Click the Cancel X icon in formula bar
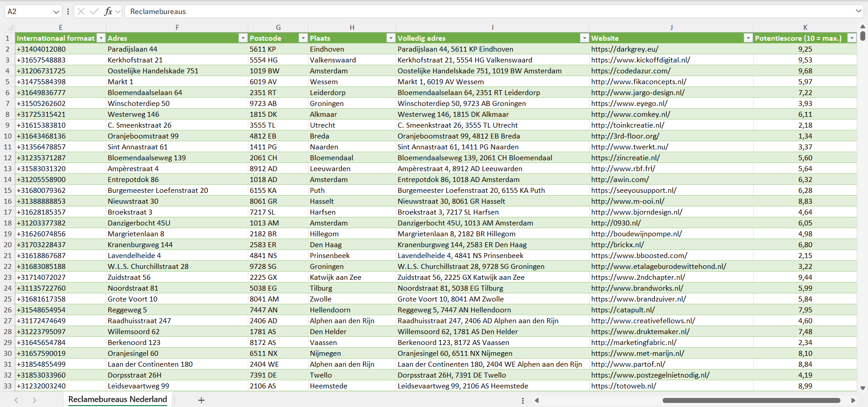Image resolution: width=868 pixels, height=407 pixels. click(x=81, y=11)
